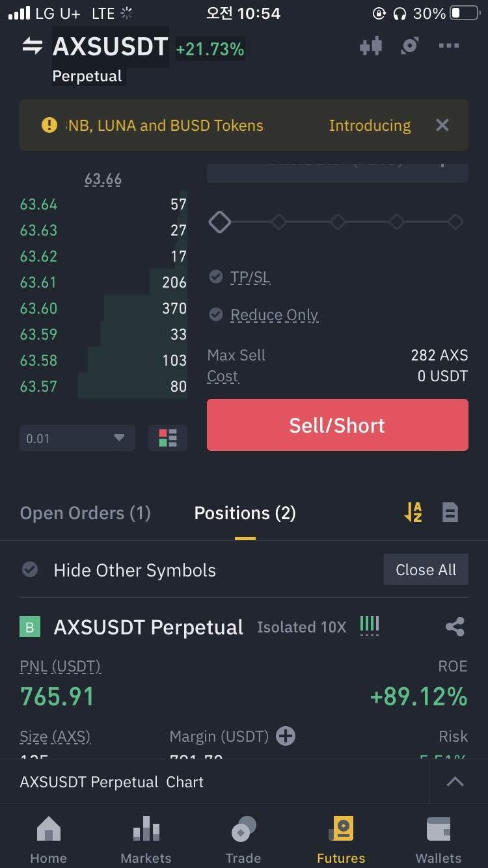The height and width of the screenshot is (868, 488).
Task: Open the order history document icon
Action: tap(450, 513)
